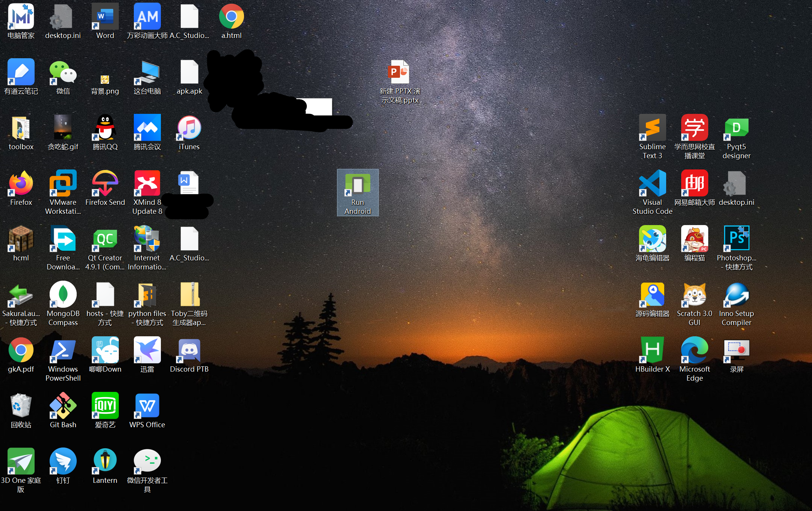Open the python files shortcut folder
The width and height of the screenshot is (812, 511).
pos(147,304)
